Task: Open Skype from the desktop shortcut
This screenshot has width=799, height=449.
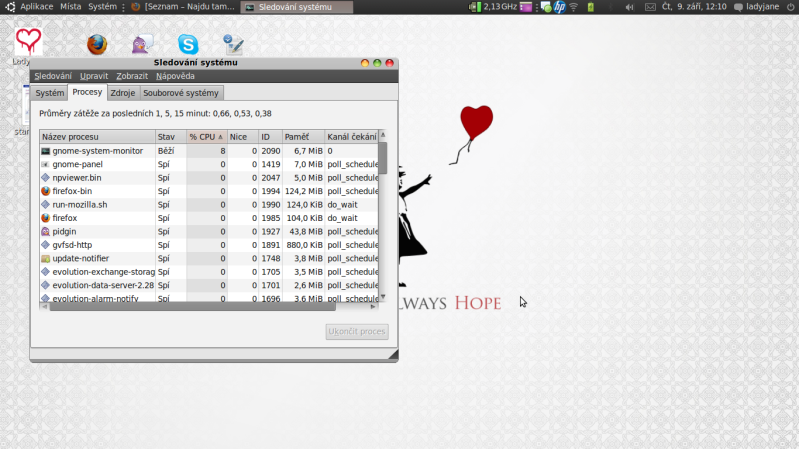Action: (x=188, y=45)
